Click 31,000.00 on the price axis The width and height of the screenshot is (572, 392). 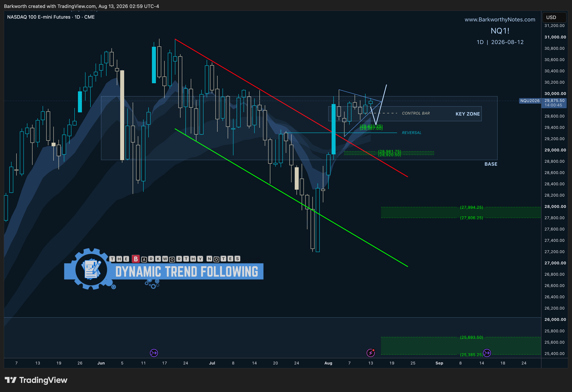pos(555,37)
